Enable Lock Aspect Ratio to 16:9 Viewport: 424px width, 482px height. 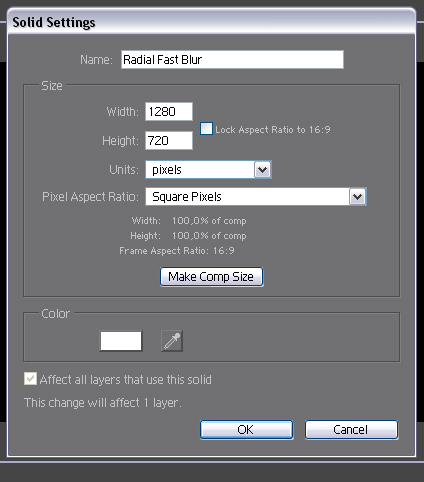(x=206, y=129)
